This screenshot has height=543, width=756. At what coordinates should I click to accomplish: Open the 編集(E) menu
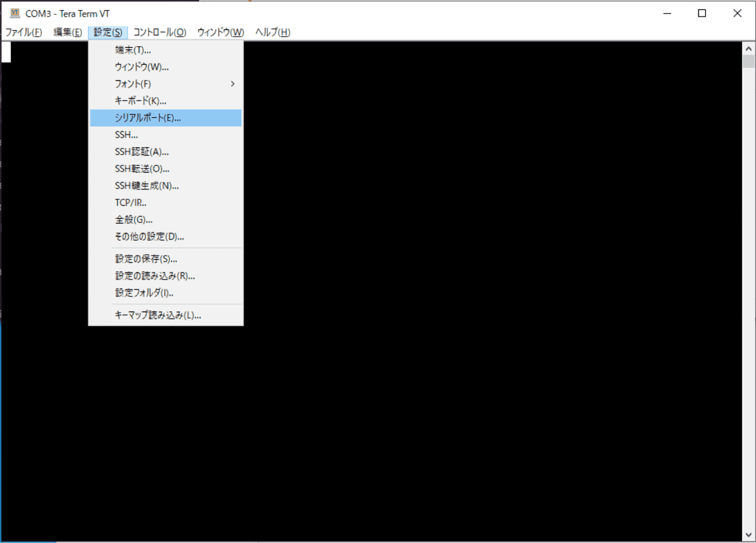tap(68, 33)
